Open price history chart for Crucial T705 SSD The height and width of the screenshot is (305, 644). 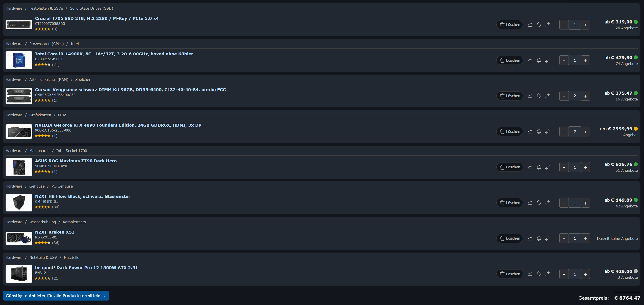click(x=530, y=25)
